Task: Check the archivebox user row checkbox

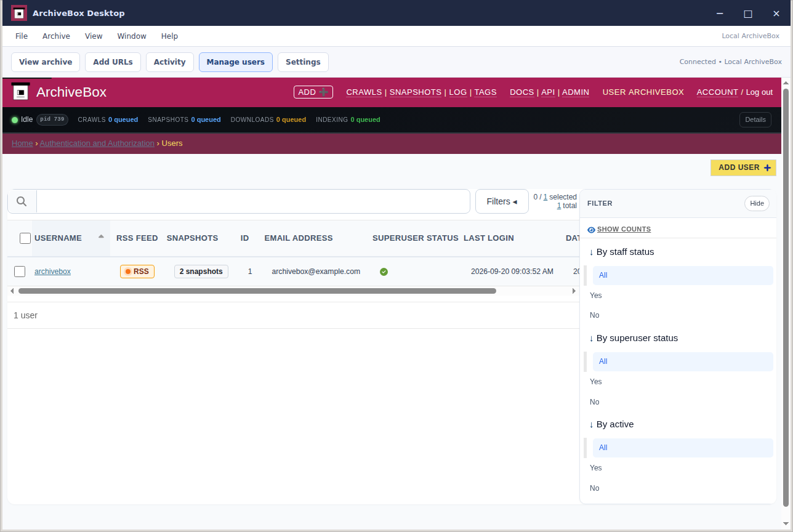Action: pos(20,272)
